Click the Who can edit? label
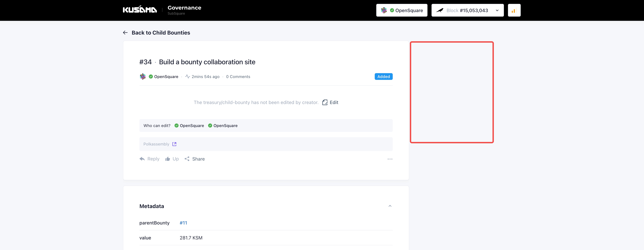This screenshot has height=250, width=644. (x=157, y=126)
